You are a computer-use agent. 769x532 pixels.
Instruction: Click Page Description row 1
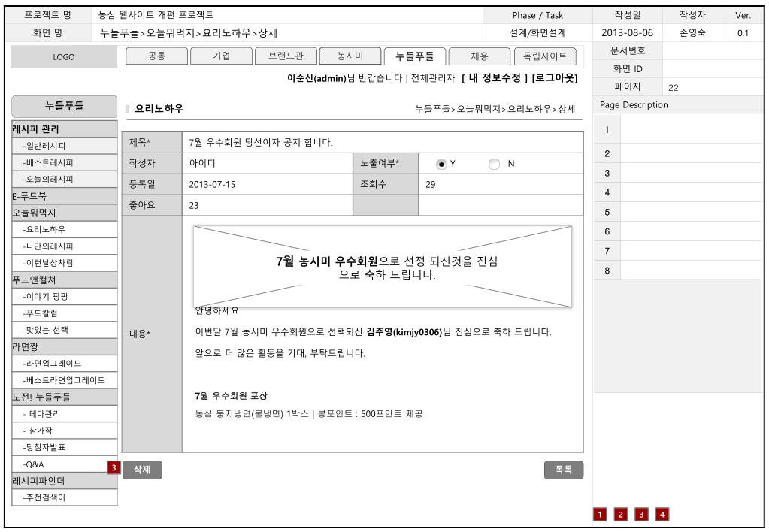tap(678, 130)
